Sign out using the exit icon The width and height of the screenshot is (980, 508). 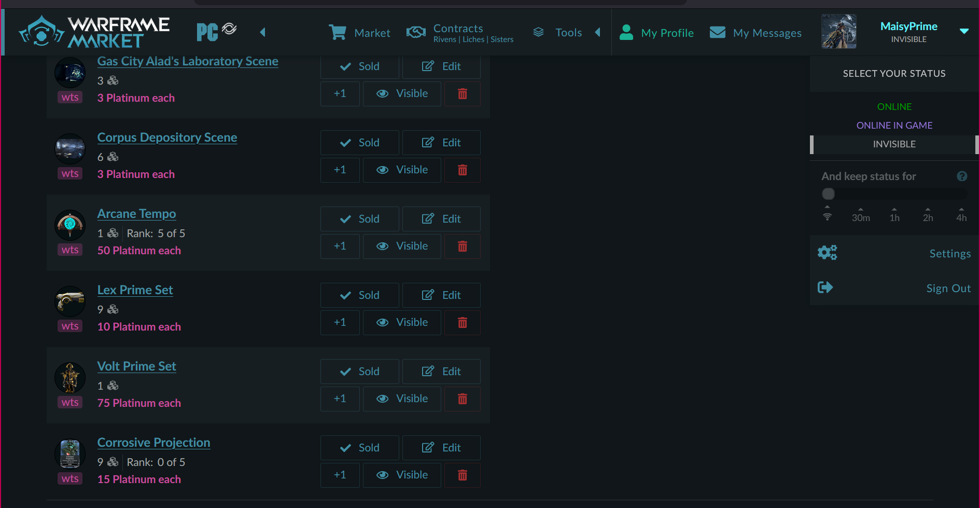[825, 287]
